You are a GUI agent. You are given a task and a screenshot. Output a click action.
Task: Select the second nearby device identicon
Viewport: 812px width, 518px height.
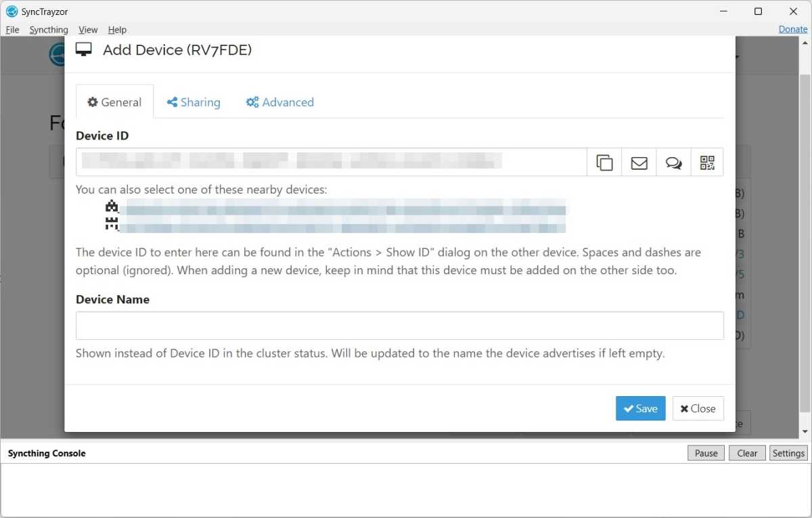click(112, 223)
